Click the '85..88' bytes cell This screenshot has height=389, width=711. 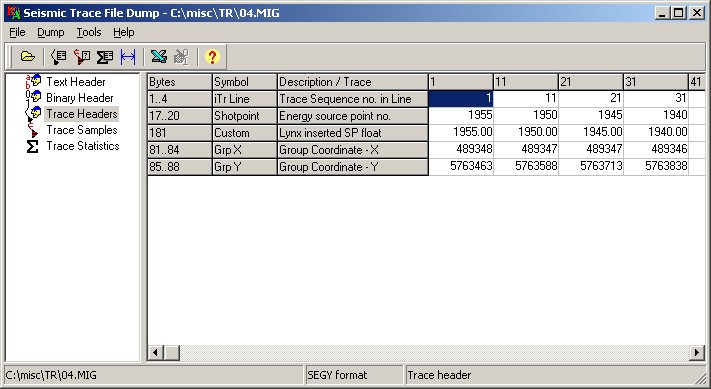coord(180,167)
